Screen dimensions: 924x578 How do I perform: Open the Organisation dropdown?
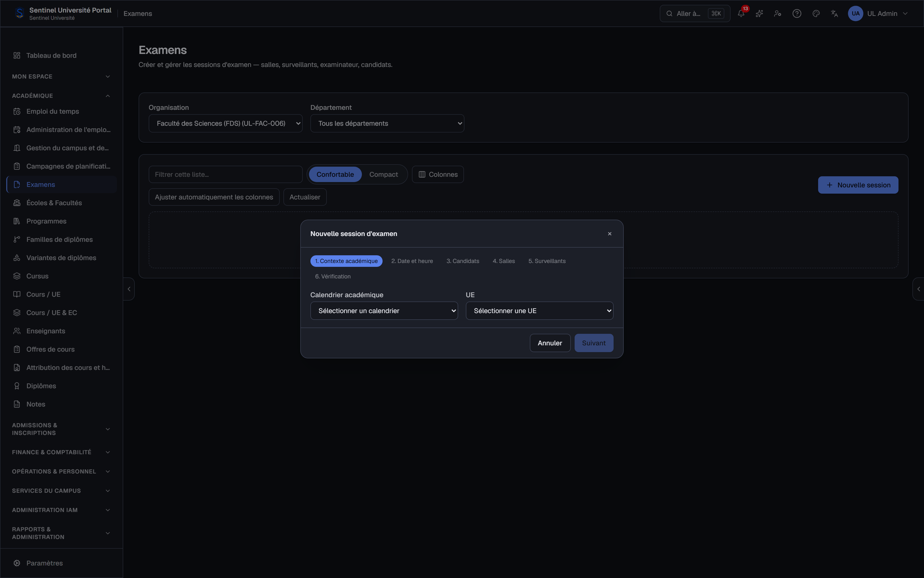point(226,124)
